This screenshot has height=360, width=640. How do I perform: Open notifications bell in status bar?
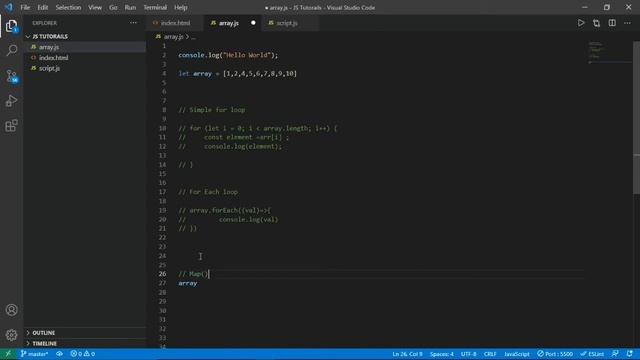tap(630, 354)
